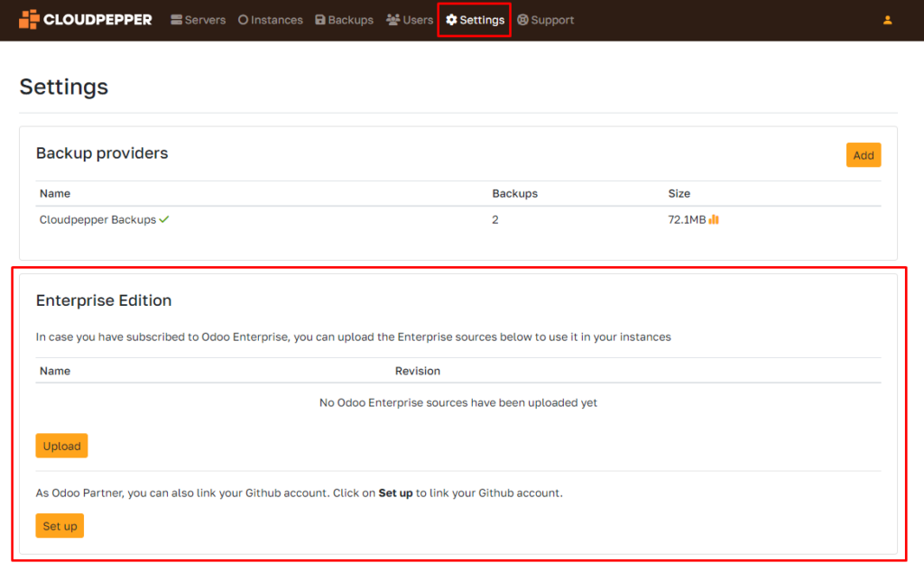Click the gear icon in the Settings tab
The height and width of the screenshot is (572, 924).
pyautogui.click(x=452, y=19)
